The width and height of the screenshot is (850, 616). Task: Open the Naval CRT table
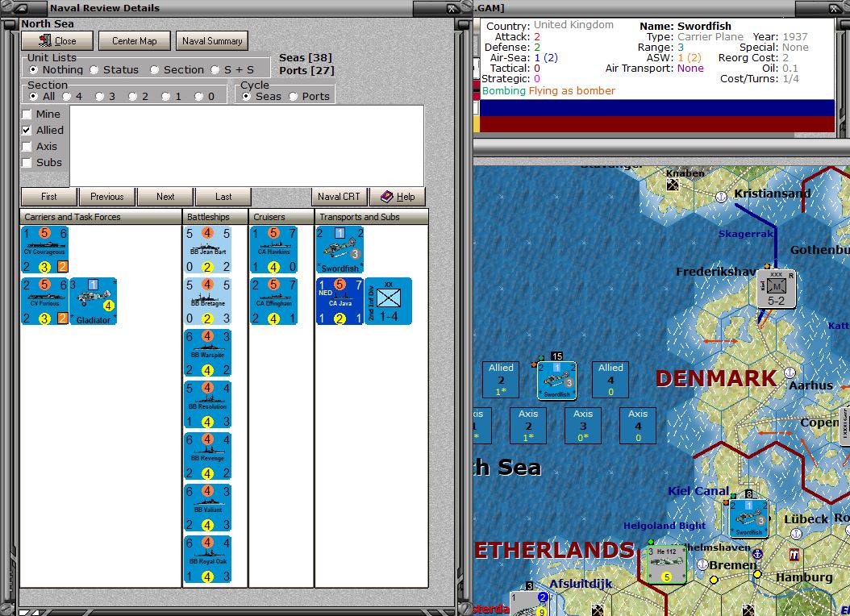(x=340, y=197)
